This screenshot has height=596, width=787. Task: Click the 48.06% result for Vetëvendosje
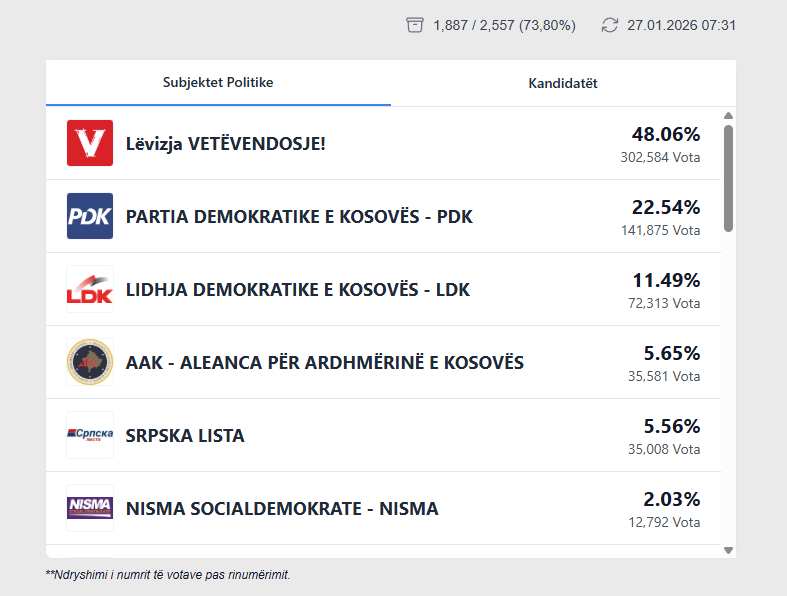point(665,134)
